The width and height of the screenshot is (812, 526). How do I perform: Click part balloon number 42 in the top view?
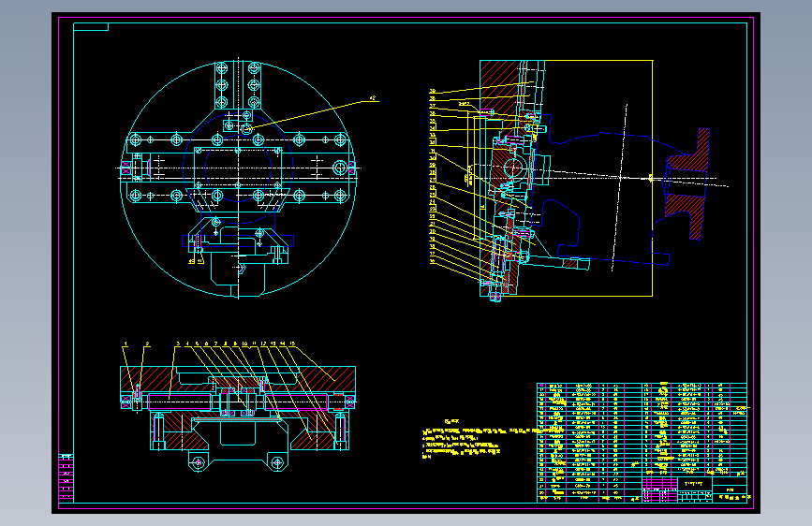tap(373, 98)
